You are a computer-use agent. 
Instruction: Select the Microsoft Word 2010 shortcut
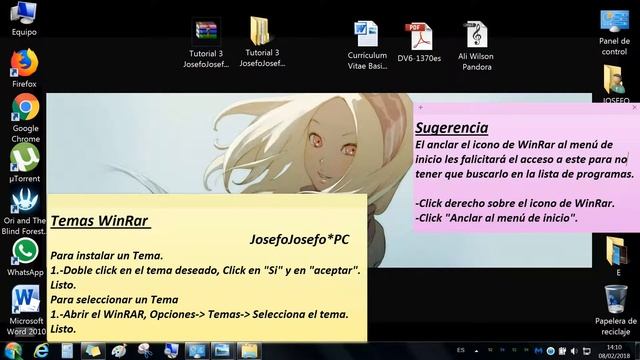[26, 310]
